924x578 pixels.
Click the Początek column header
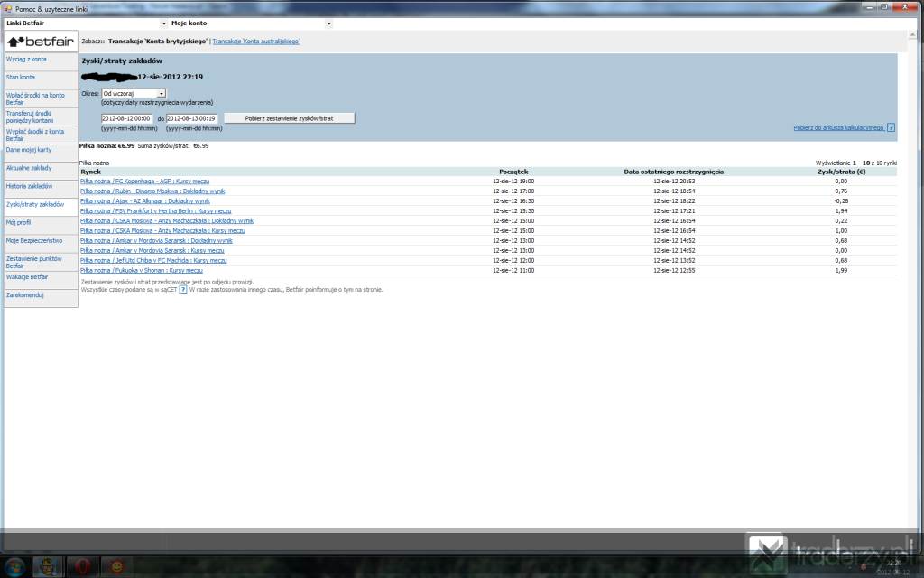pos(513,172)
